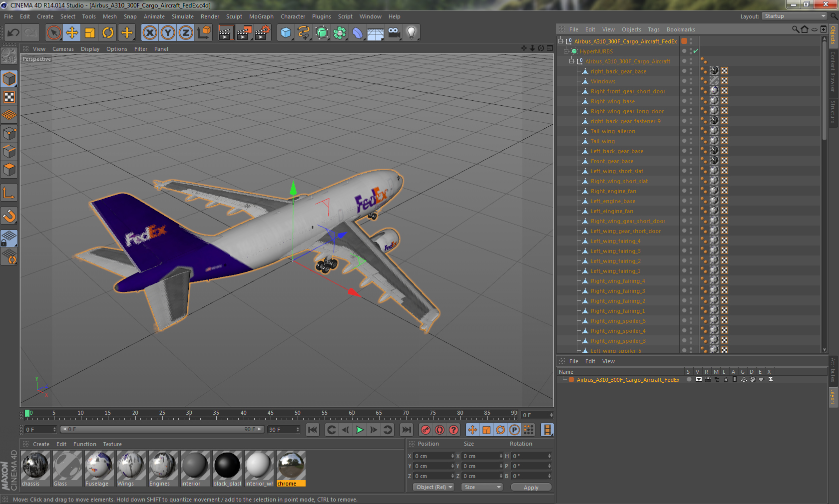
Task: Toggle layer render flag for Airbus layer
Action: (707, 379)
